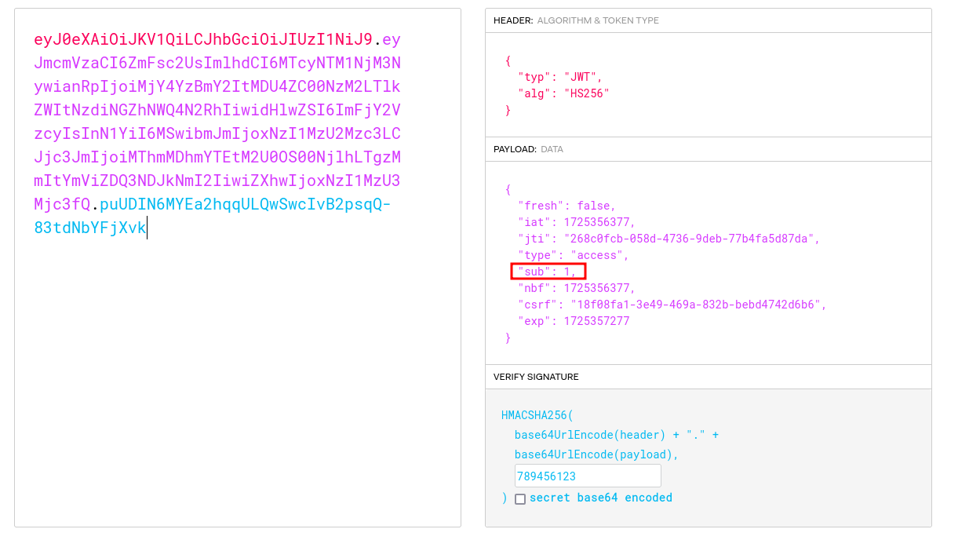Click the "type": "access" payload line
Image resolution: width=980 pixels, height=540 pixels.
(x=573, y=255)
